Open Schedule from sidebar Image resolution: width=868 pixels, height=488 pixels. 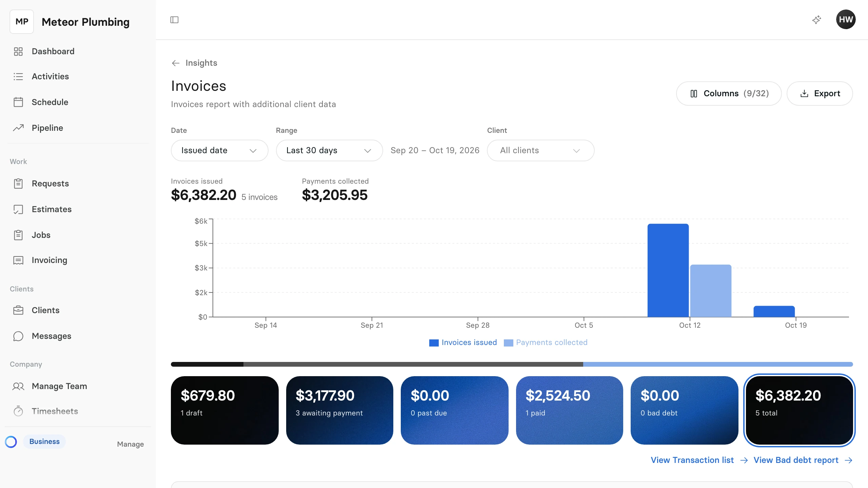click(x=78, y=102)
